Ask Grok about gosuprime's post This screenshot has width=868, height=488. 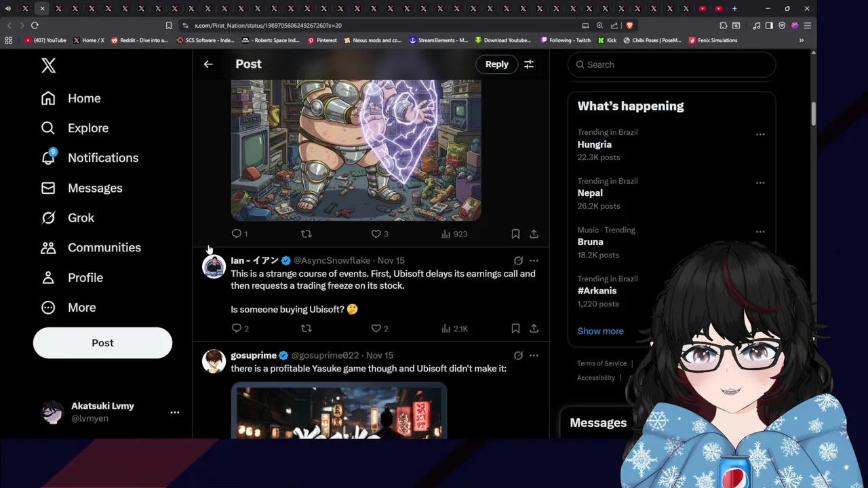518,355
